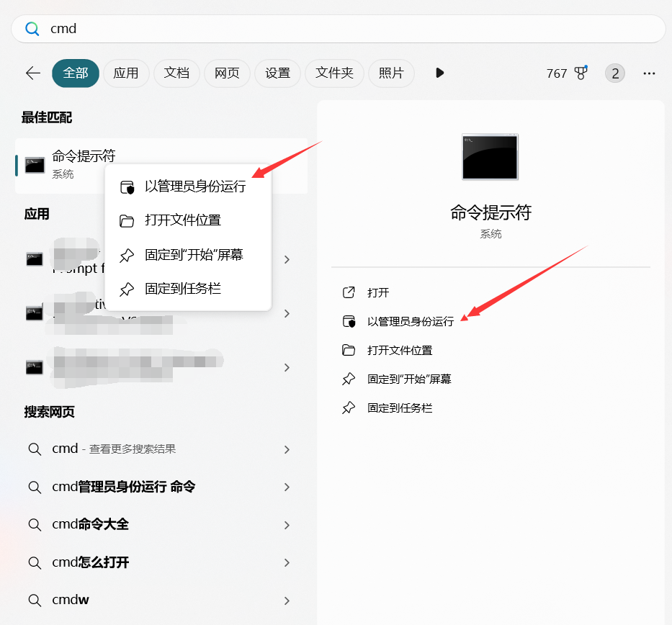
Task: Expand chevron for cmd管理员身份运行 命令
Action: (287, 487)
